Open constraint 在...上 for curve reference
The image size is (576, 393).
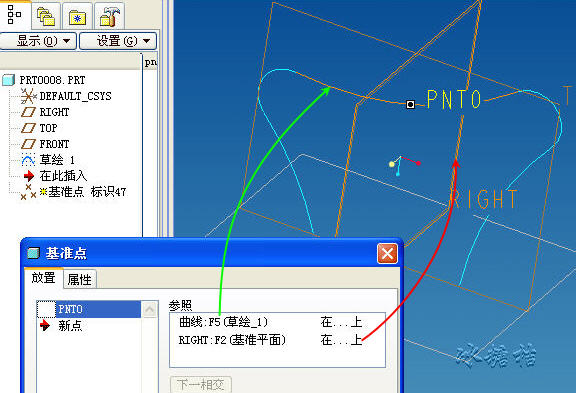pyautogui.click(x=341, y=322)
